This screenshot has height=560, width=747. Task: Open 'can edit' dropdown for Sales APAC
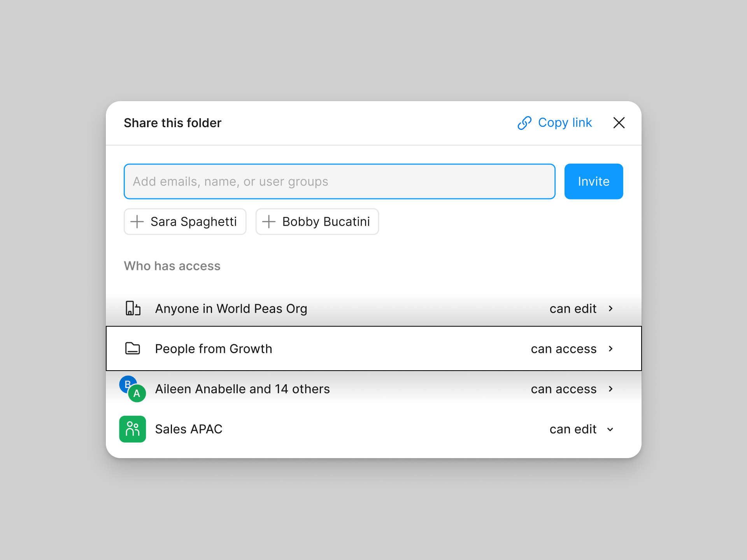pos(573,429)
